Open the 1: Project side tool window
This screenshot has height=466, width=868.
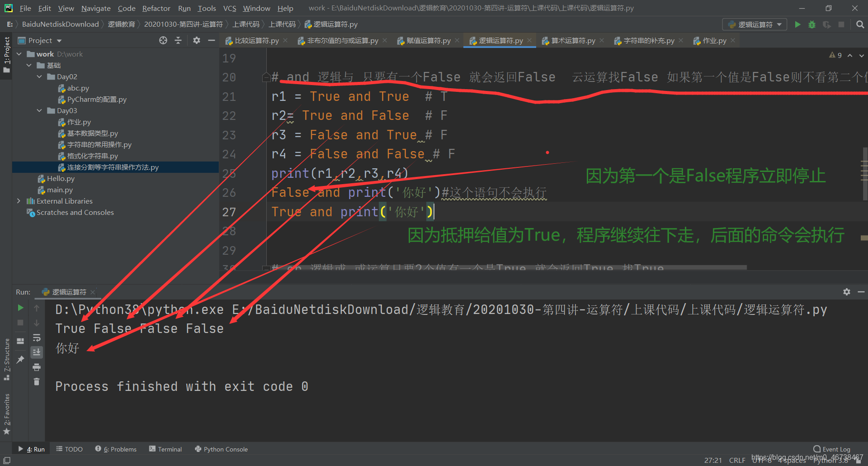[6, 54]
